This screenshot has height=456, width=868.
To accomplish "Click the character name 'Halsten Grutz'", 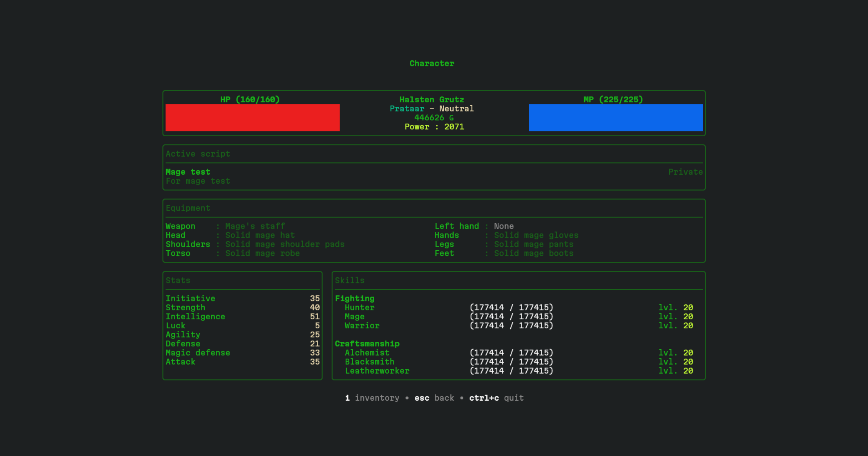I will (x=432, y=99).
